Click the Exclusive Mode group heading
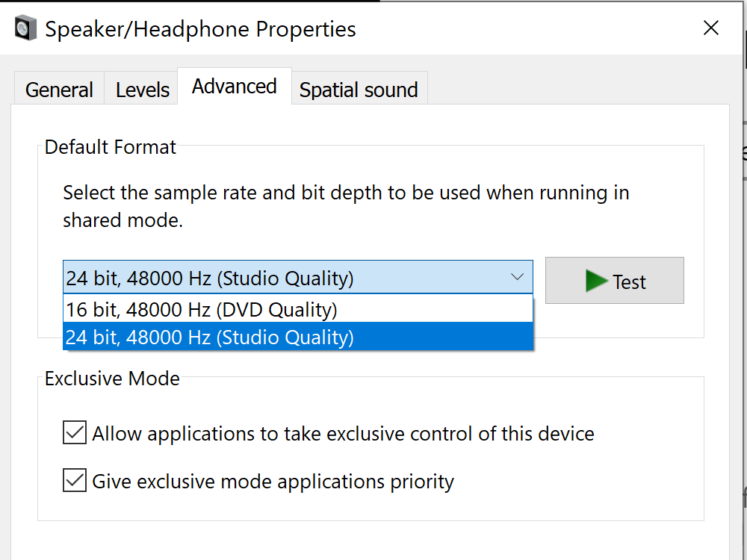This screenshot has height=560, width=747. (112, 379)
